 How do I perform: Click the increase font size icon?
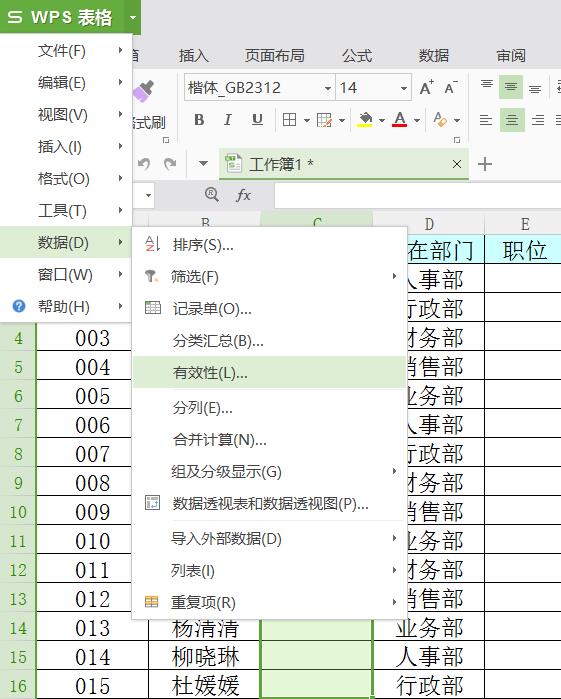click(x=426, y=88)
